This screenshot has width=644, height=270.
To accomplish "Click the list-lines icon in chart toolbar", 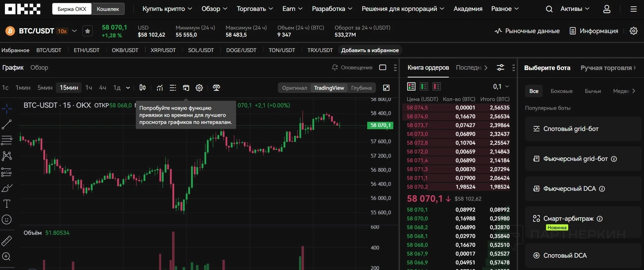I will pyautogui.click(x=173, y=88).
